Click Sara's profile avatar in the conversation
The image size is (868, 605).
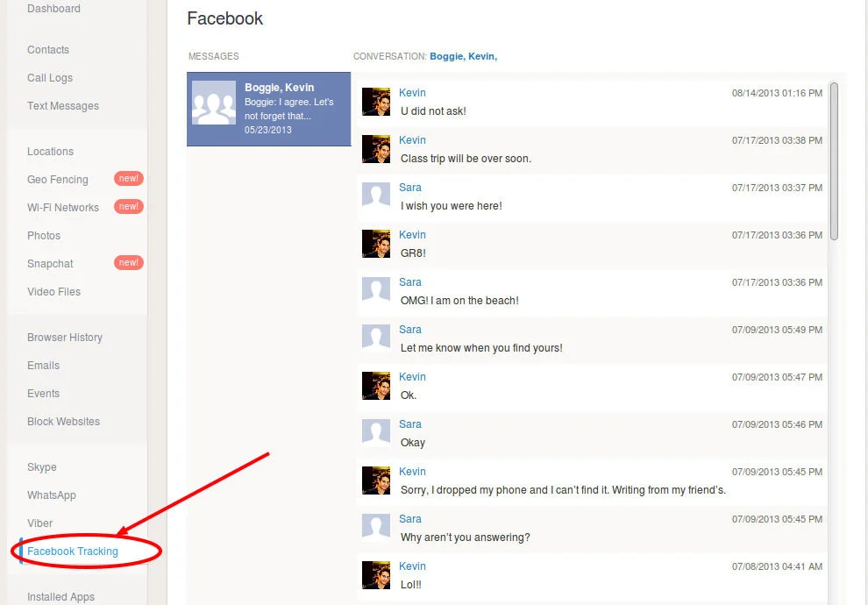tap(375, 196)
